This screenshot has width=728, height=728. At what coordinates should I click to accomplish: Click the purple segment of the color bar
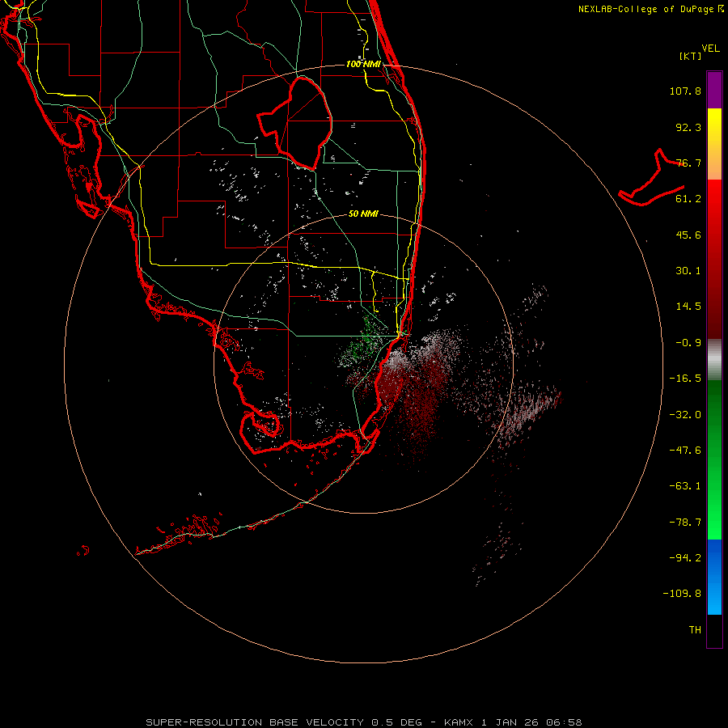[714, 90]
